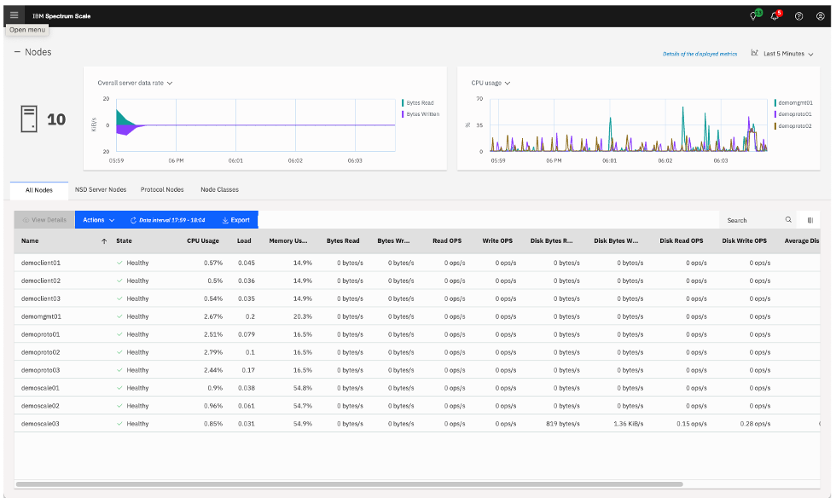
Task: Expand the Overall server data rate dropdown
Action: [x=136, y=83]
